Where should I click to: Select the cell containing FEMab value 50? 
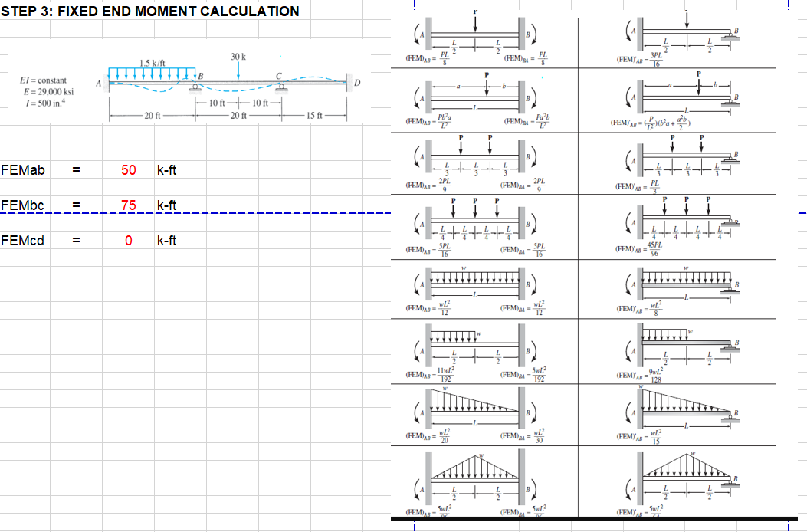click(130, 170)
